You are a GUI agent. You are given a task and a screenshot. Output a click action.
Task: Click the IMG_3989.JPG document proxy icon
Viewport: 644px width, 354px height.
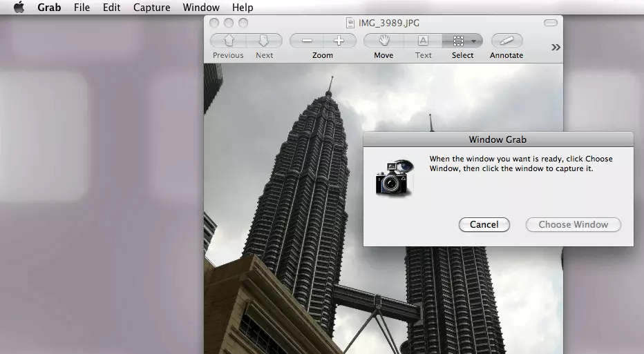pos(350,23)
